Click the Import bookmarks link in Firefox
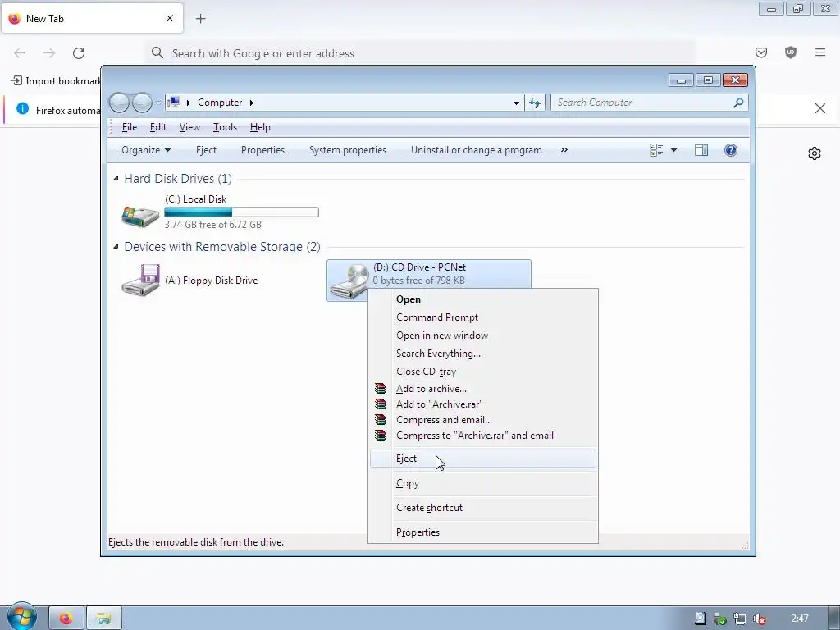Viewport: 840px width, 630px height. (x=57, y=81)
